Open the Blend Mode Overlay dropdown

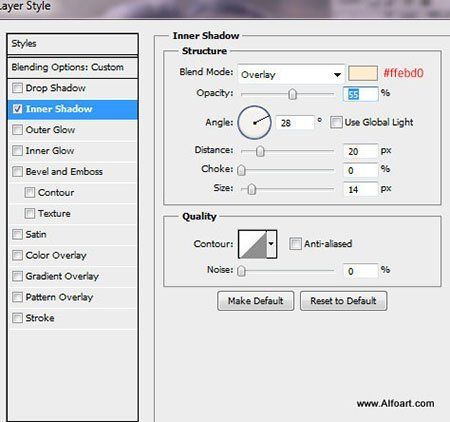click(291, 74)
